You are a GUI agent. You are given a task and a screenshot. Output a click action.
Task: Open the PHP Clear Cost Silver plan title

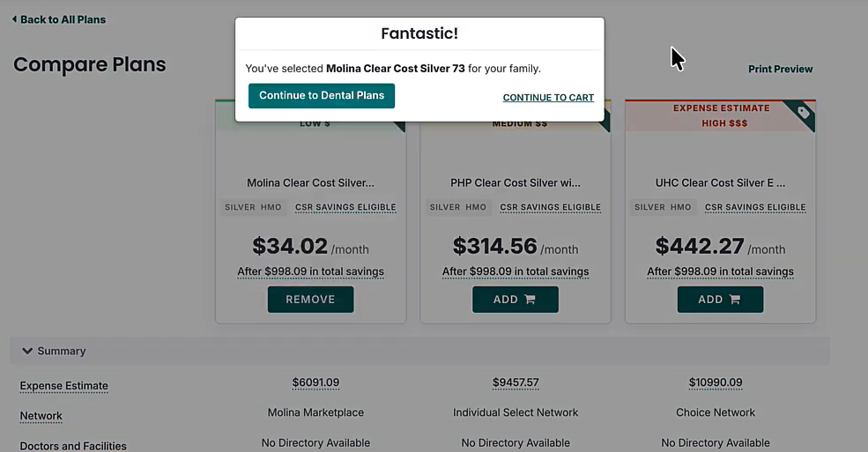point(516,183)
